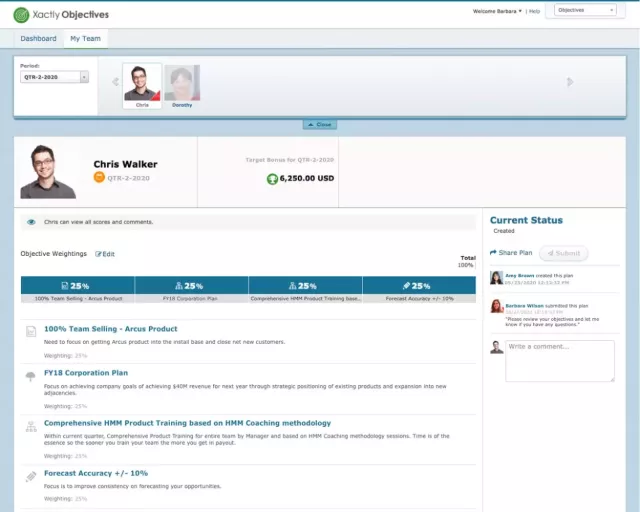Click the eye visibility icon for Chris
The height and width of the screenshot is (512, 640).
click(x=32, y=222)
